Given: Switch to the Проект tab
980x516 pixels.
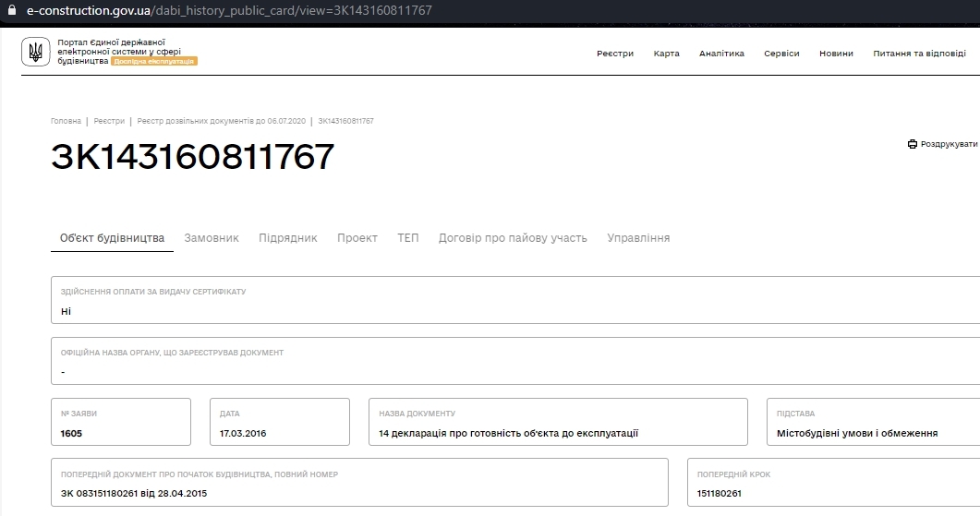Looking at the screenshot, I should [357, 238].
